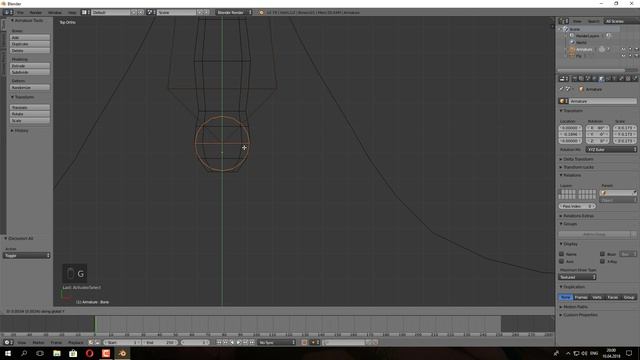The width and height of the screenshot is (640, 360).
Task: Click the Blender taskbar icon
Action: [x=122, y=353]
